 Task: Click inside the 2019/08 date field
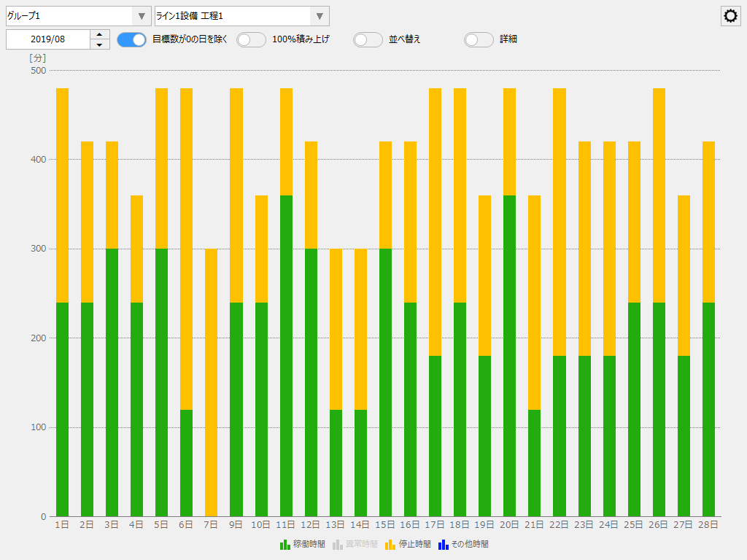(x=47, y=39)
